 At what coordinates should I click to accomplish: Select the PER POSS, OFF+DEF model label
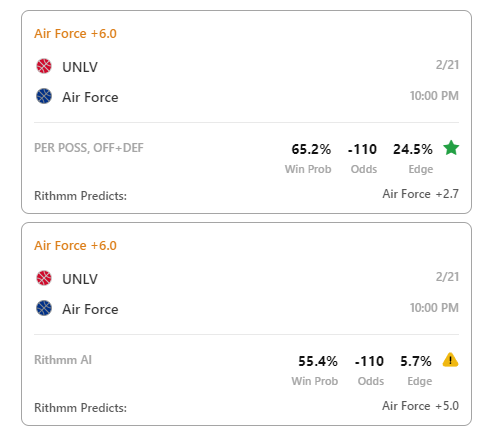[89, 148]
